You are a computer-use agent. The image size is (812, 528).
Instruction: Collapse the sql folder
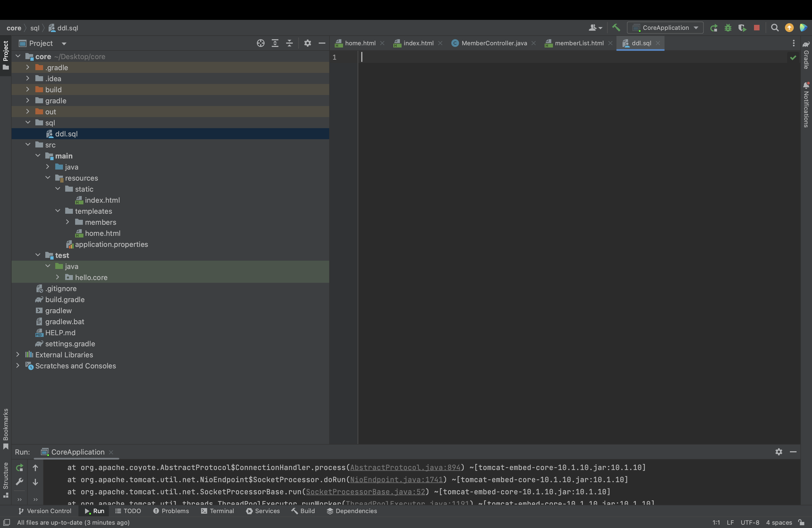tap(28, 123)
